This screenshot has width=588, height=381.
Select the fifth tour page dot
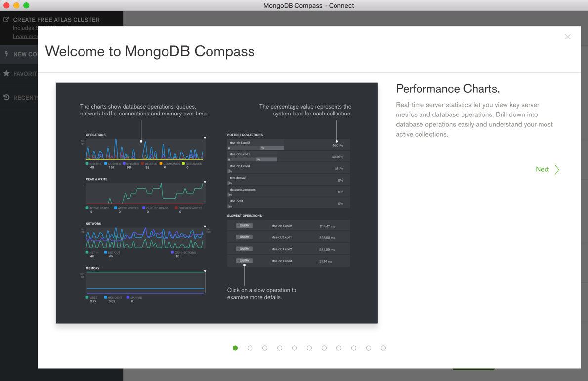pos(294,348)
